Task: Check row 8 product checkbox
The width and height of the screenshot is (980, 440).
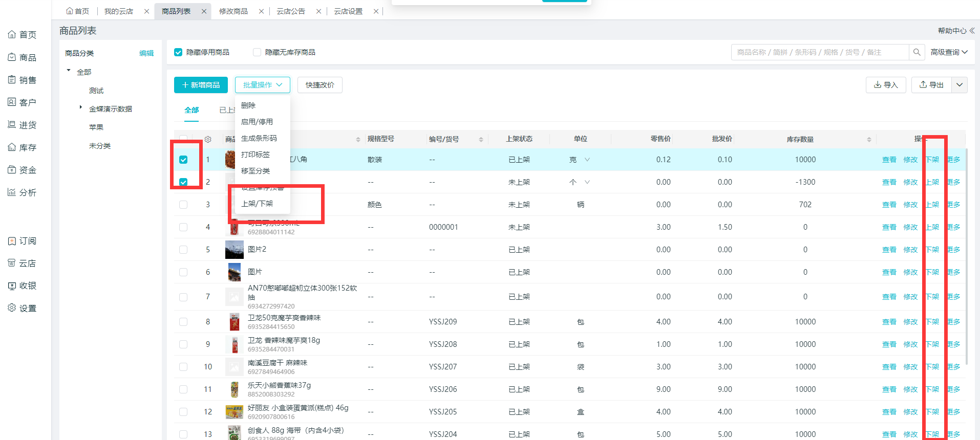Action: [x=183, y=322]
